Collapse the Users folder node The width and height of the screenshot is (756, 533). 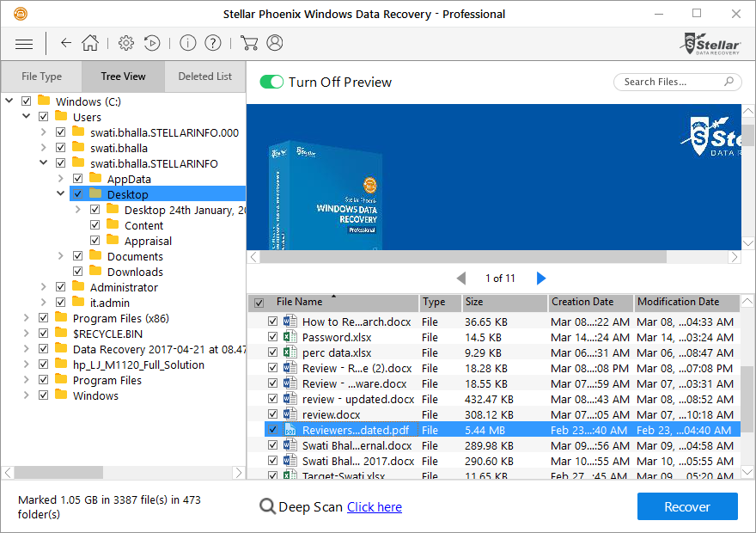27,116
